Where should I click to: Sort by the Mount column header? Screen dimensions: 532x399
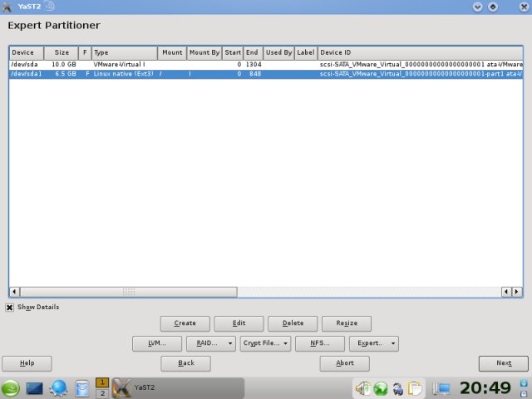(172, 52)
